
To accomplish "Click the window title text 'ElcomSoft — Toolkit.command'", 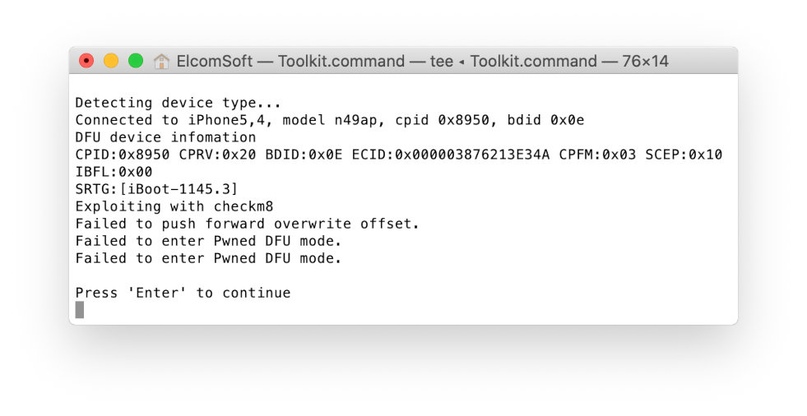I will [x=291, y=61].
